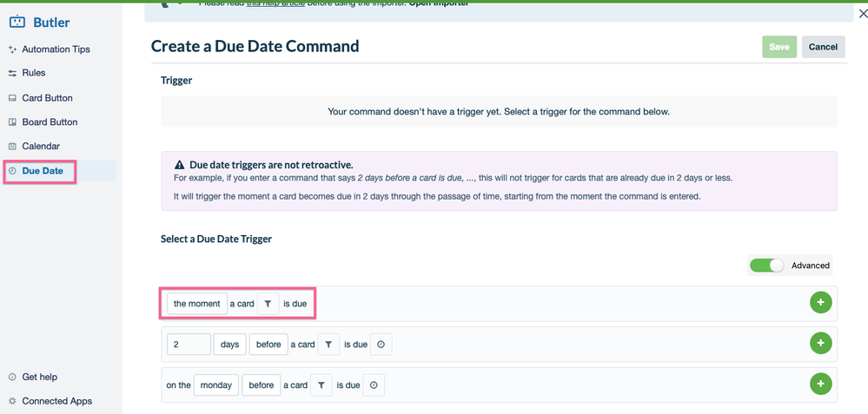Image resolution: width=868 pixels, height=414 pixels.
Task: Go to Card Button commands
Action: (47, 98)
